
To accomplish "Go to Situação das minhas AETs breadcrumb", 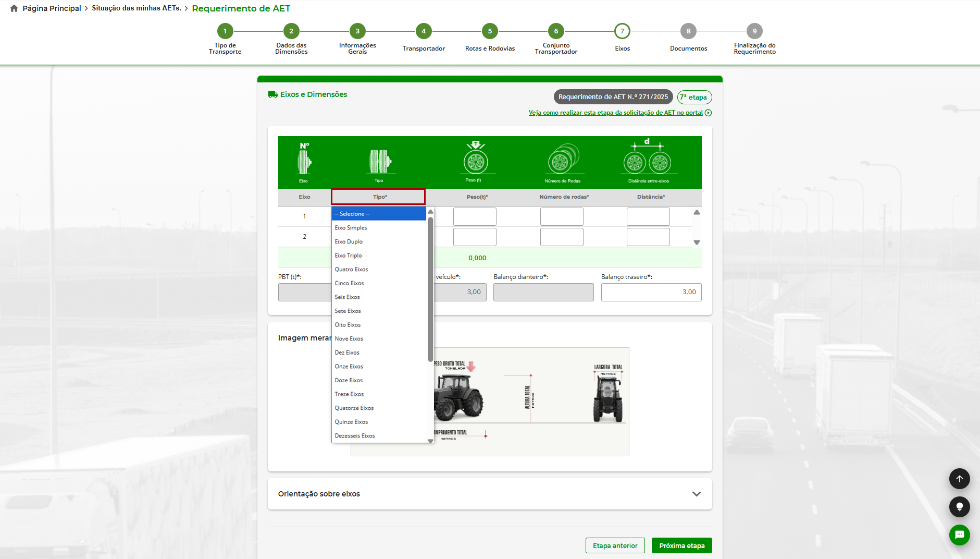I will (137, 8).
